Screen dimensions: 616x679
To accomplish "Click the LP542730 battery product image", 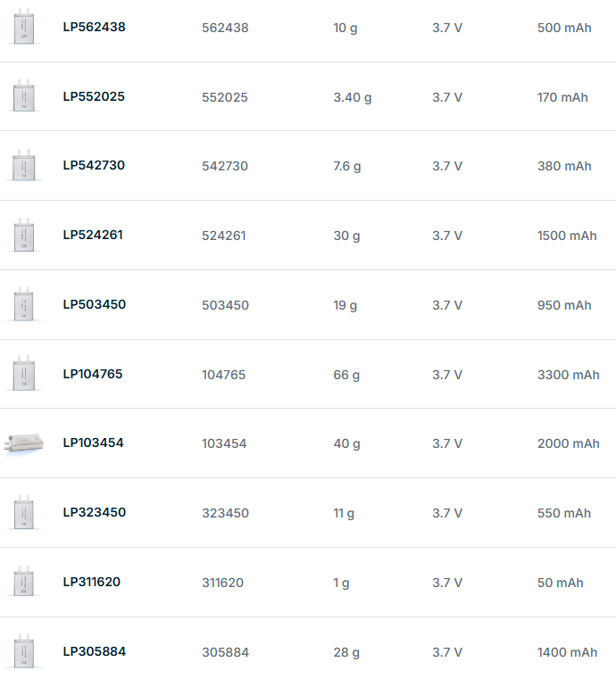I will 23,166.
